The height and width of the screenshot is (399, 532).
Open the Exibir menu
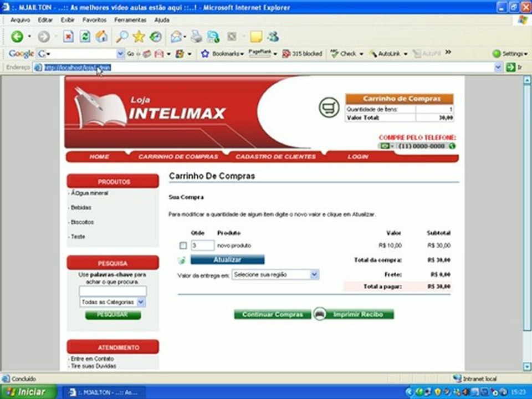[68, 20]
